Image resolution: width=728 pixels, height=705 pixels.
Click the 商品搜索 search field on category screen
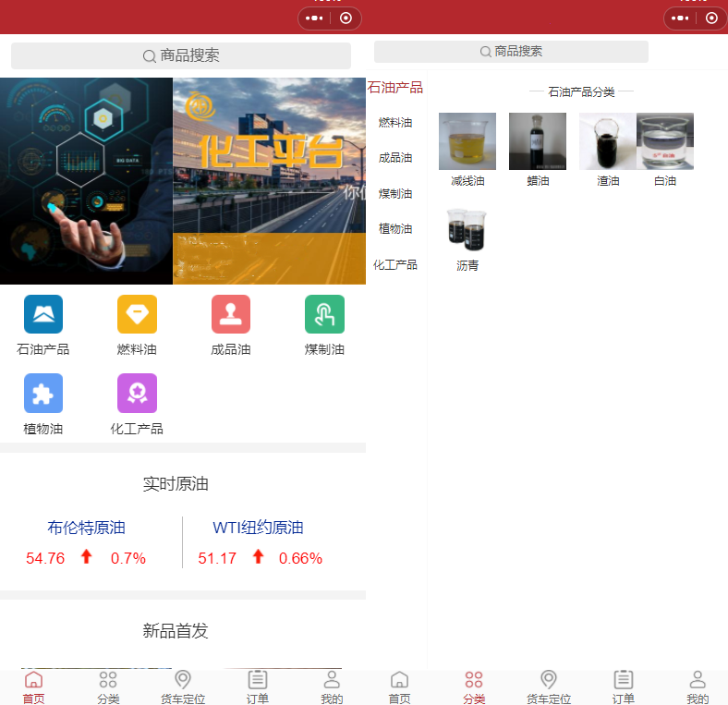point(511,52)
